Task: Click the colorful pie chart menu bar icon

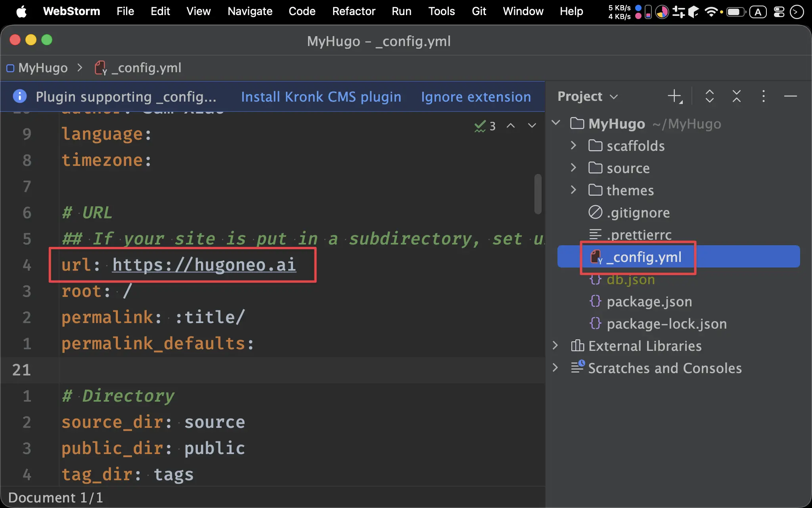Action: (x=662, y=12)
